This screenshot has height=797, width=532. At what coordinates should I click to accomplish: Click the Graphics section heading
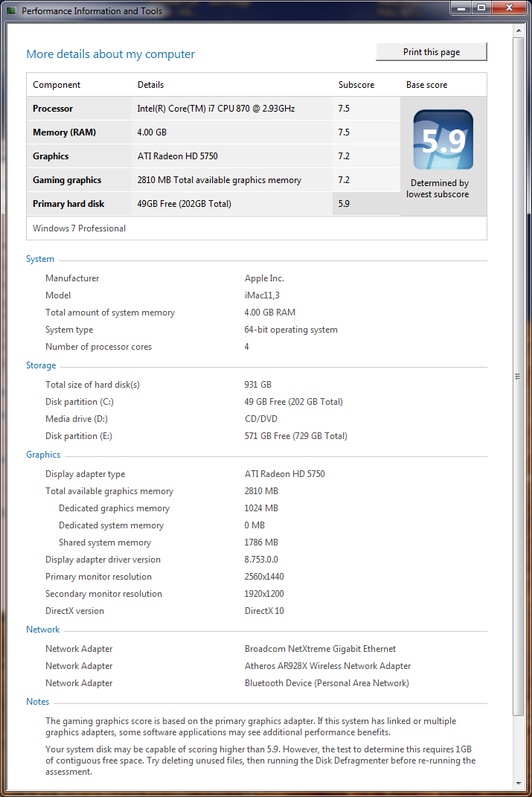(43, 455)
